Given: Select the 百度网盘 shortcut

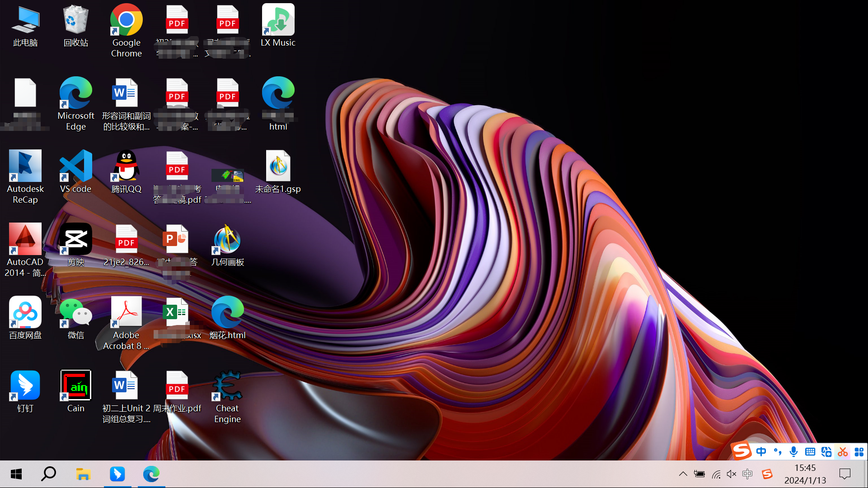Looking at the screenshot, I should [25, 318].
